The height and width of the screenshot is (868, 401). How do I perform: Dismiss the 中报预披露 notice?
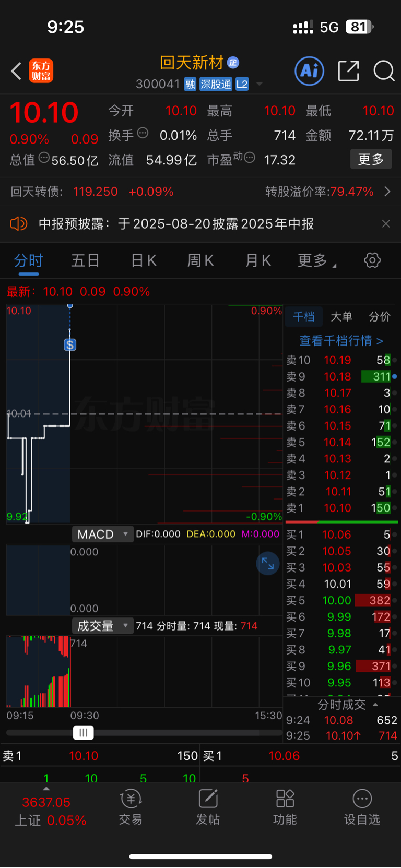pyautogui.click(x=386, y=224)
